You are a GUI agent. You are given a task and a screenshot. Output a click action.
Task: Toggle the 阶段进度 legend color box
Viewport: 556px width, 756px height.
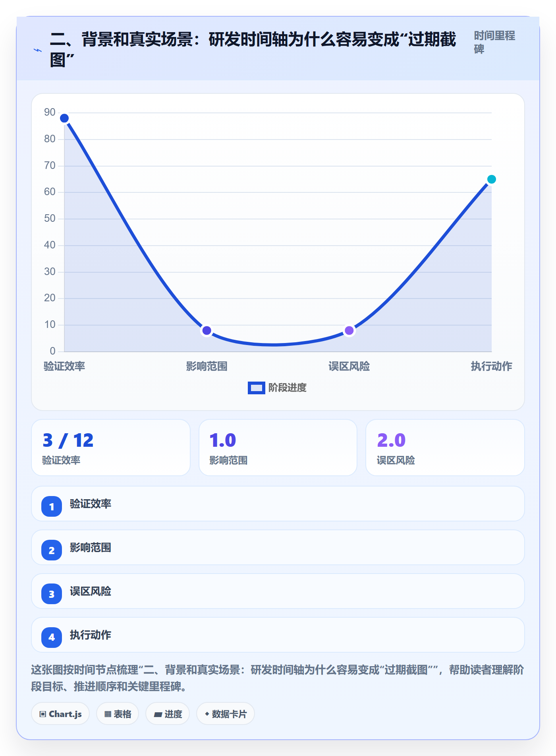pyautogui.click(x=256, y=388)
